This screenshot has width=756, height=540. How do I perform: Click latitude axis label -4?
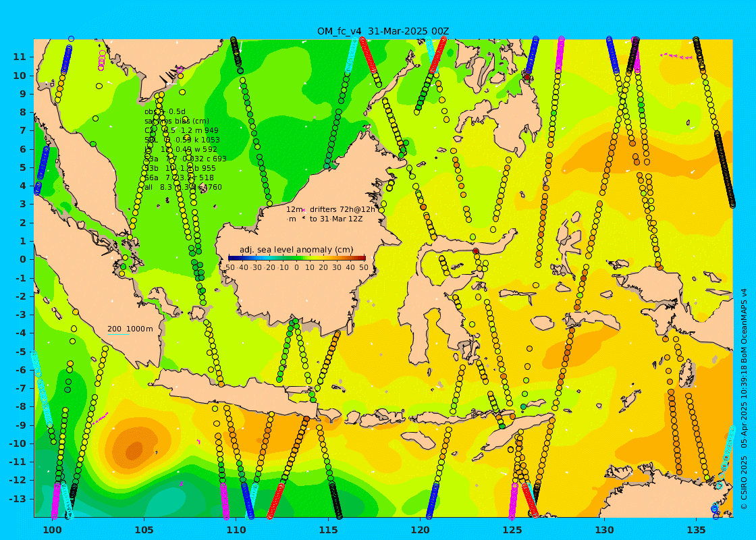click(20, 333)
